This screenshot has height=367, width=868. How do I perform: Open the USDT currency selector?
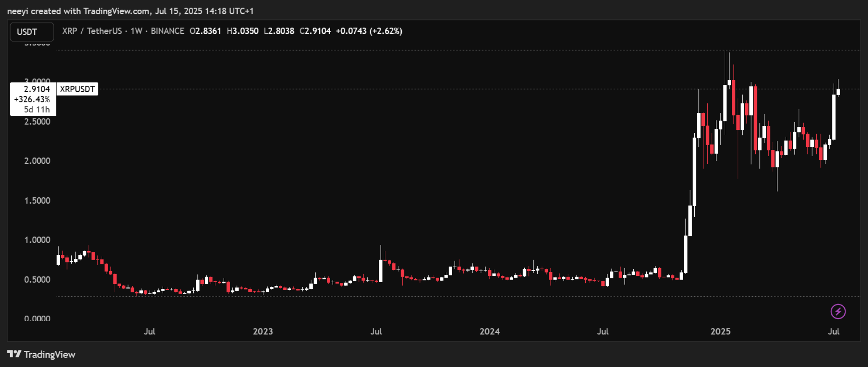point(32,32)
